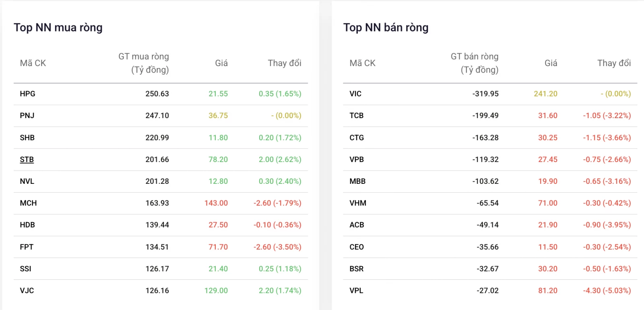
Task: Open the underlined STB ticker link
Action: [27, 160]
